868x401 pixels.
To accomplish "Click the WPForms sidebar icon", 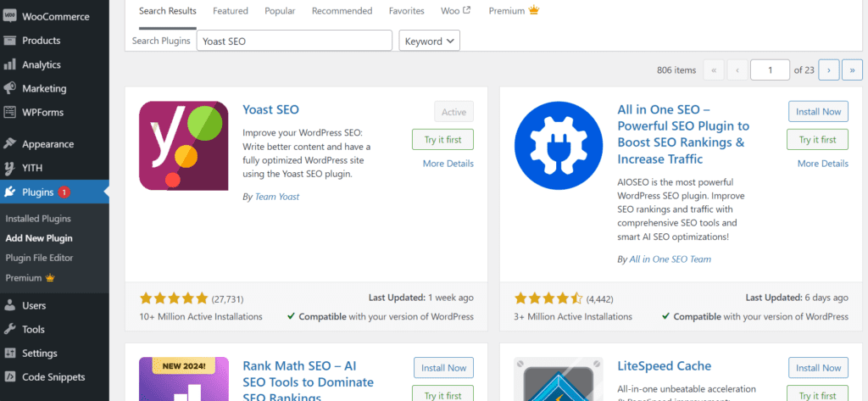I will [9, 112].
